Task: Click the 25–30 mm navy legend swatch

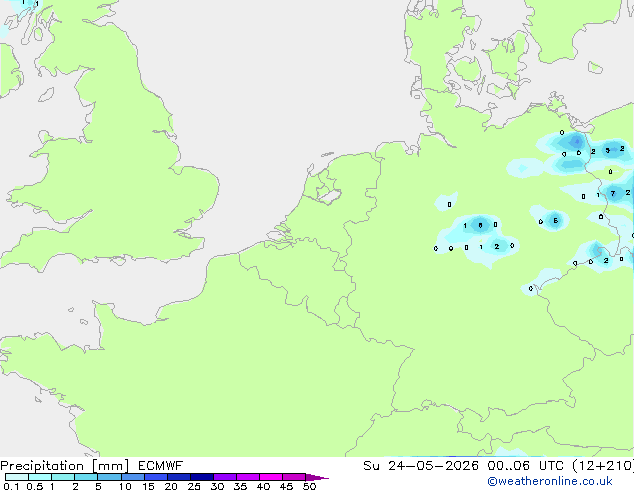Action: (x=201, y=477)
